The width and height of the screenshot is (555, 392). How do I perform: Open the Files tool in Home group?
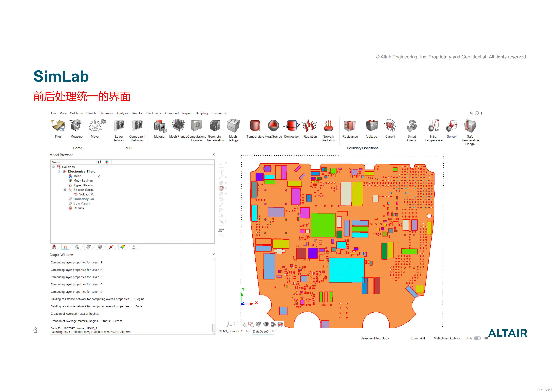(x=58, y=129)
